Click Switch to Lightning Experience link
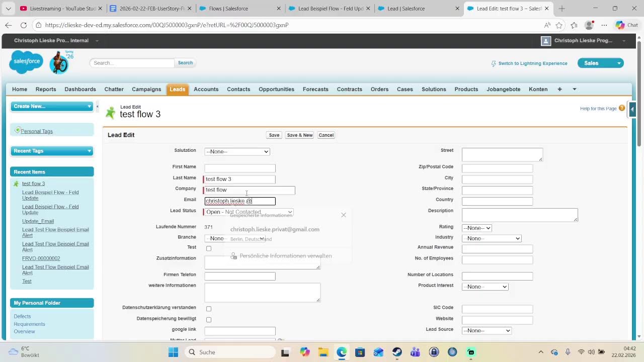644x362 pixels. 532,63
